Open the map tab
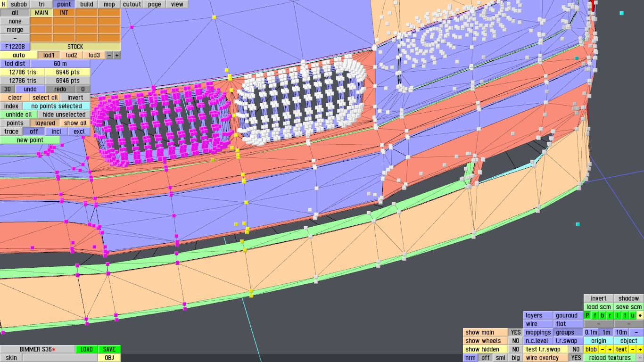644x362 pixels. point(109,4)
